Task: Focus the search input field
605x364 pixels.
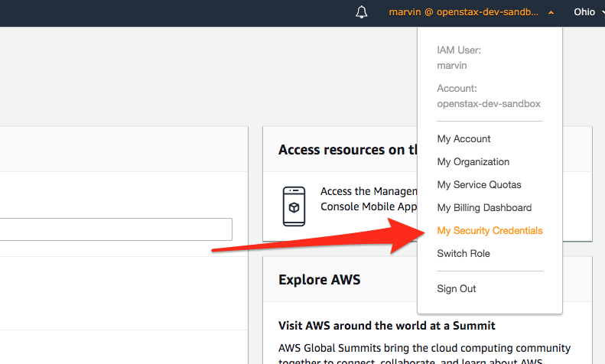Action: click(x=115, y=229)
